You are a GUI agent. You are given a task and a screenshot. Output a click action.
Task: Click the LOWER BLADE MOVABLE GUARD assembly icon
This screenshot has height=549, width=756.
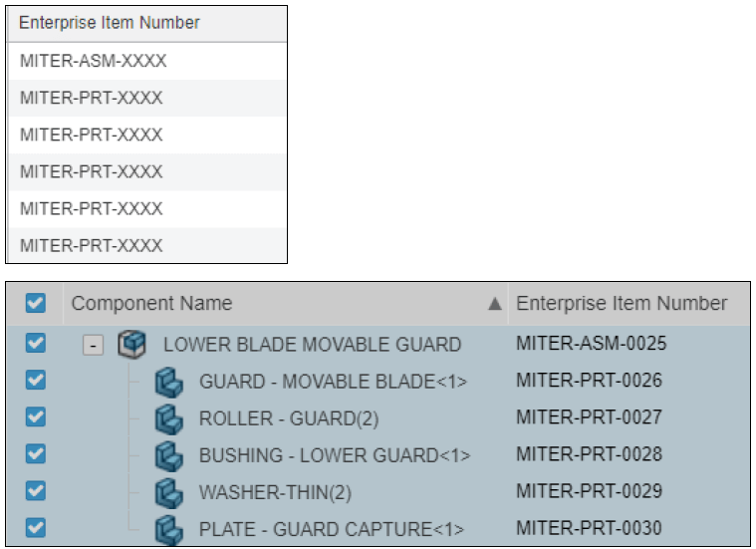point(131,345)
